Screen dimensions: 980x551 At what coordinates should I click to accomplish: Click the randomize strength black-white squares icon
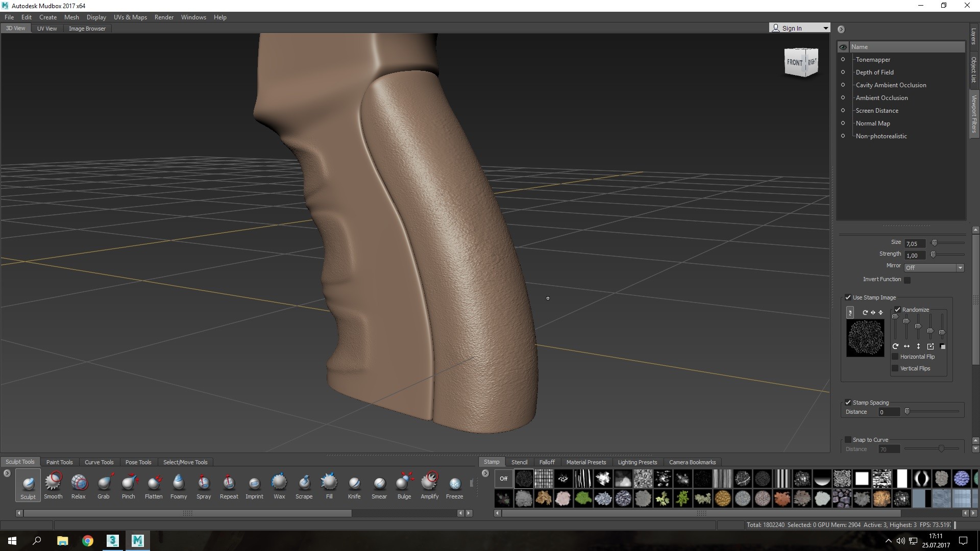[943, 346]
